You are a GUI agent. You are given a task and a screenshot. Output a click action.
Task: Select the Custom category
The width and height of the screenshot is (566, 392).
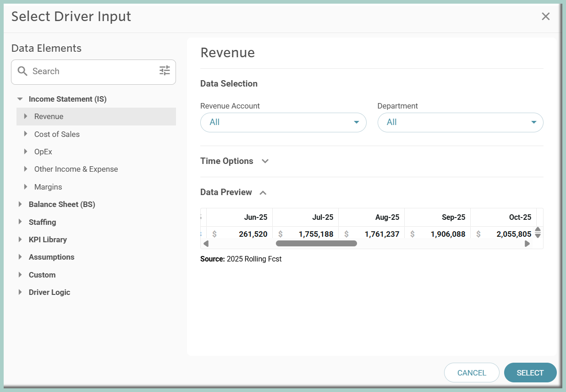(x=42, y=275)
